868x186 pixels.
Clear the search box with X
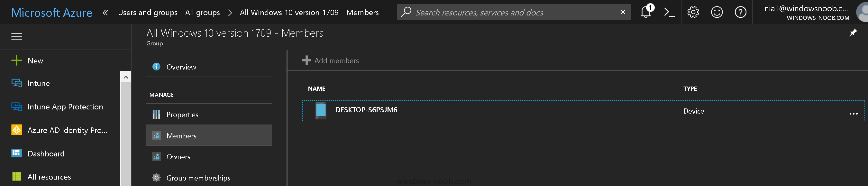coord(623,12)
